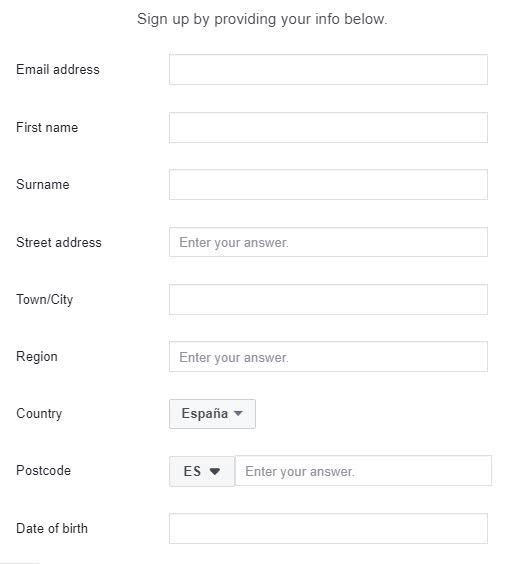Click the Surname label text
This screenshot has width=509, height=564.
click(x=43, y=185)
